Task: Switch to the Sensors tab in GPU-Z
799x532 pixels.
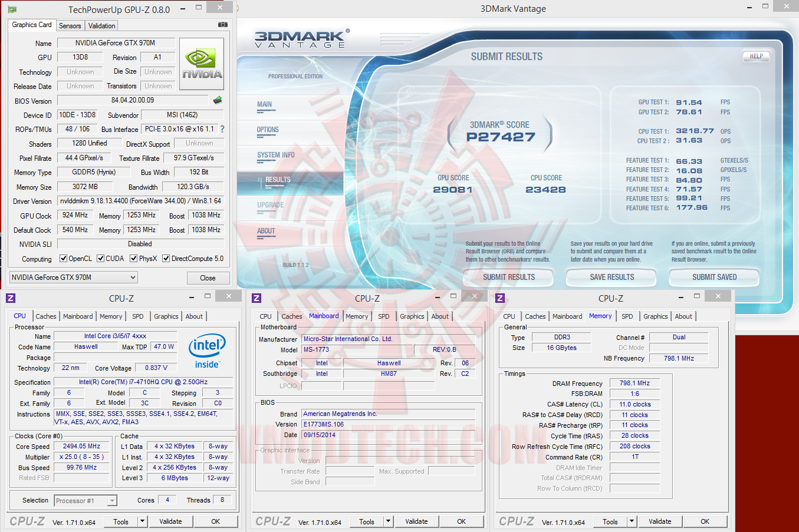Action: tap(70, 26)
